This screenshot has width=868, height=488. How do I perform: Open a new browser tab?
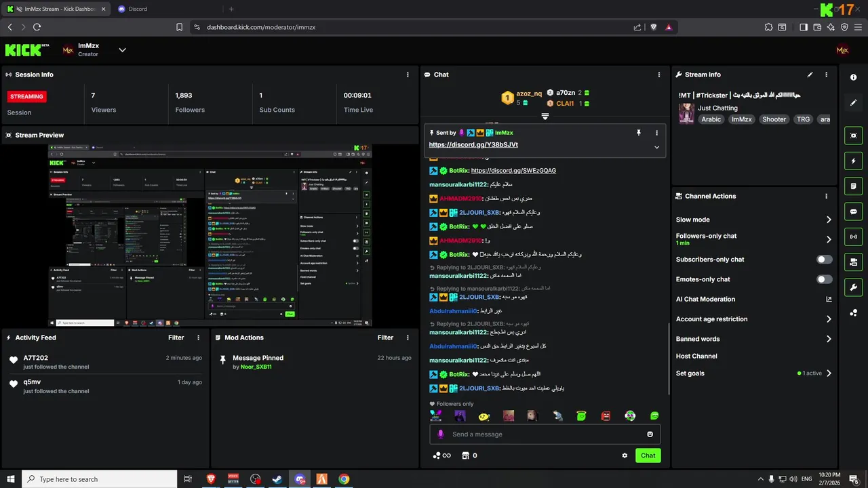231,9
